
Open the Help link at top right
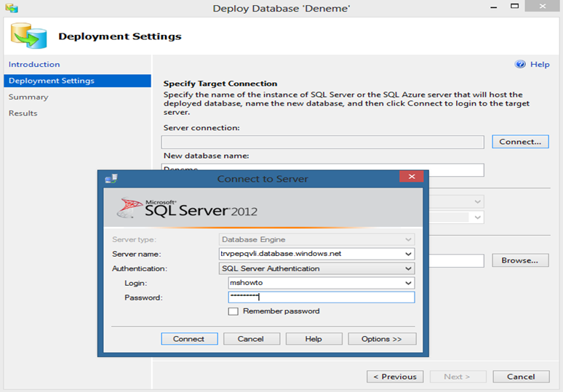540,64
